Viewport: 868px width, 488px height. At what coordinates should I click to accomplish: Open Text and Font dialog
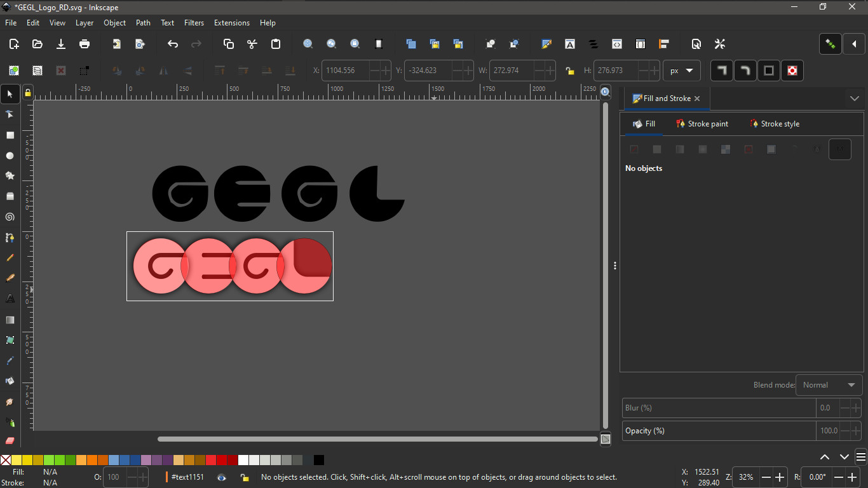click(570, 44)
